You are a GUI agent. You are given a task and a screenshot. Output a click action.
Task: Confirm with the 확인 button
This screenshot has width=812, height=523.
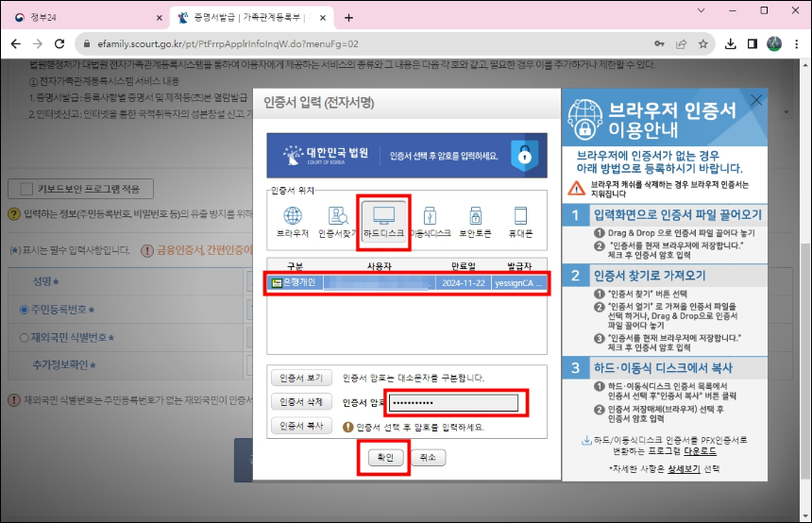tap(385, 457)
